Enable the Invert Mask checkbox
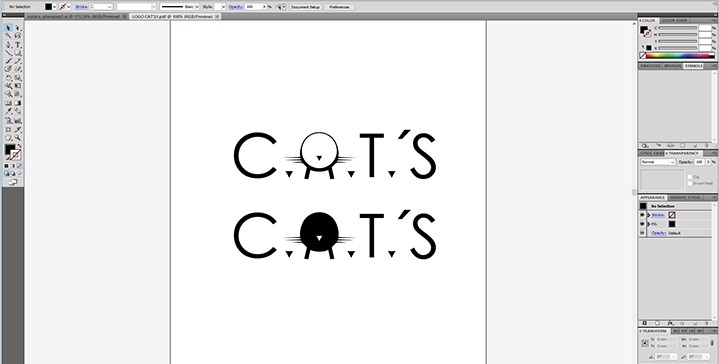 (x=690, y=183)
